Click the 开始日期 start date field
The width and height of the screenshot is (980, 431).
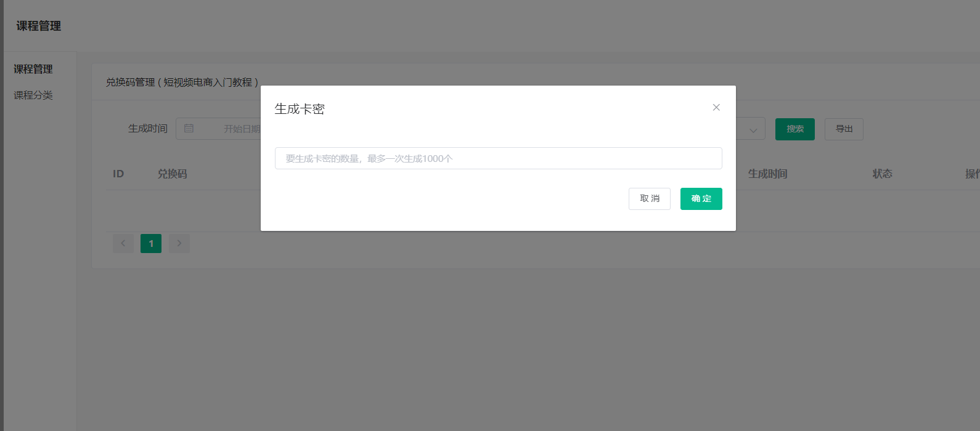click(242, 129)
